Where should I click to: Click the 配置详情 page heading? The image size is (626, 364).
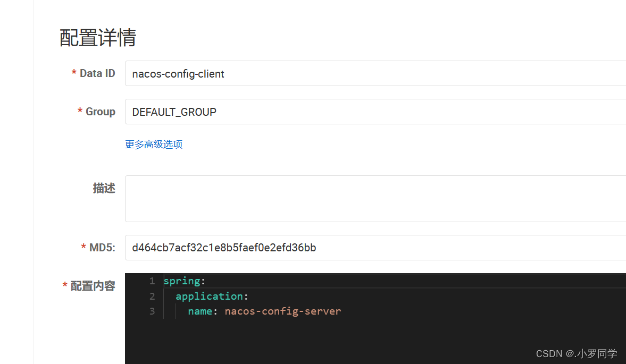click(x=98, y=38)
